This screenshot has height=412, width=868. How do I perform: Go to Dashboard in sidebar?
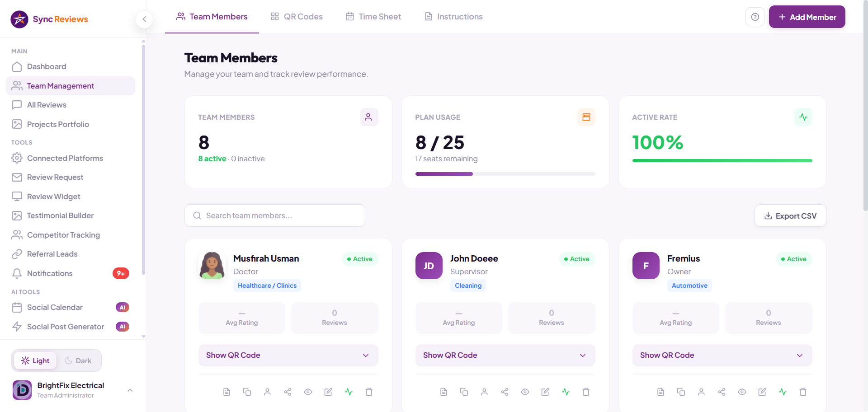coord(71,66)
